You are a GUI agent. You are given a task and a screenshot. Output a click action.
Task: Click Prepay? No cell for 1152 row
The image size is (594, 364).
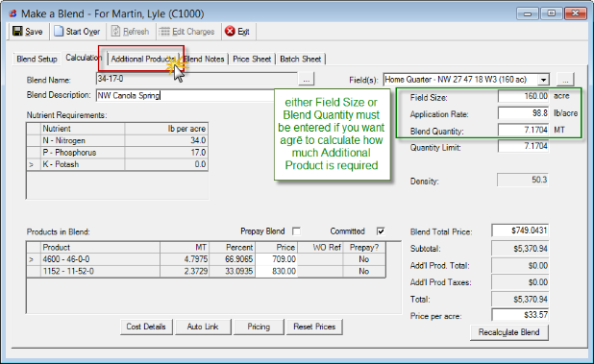(364, 271)
